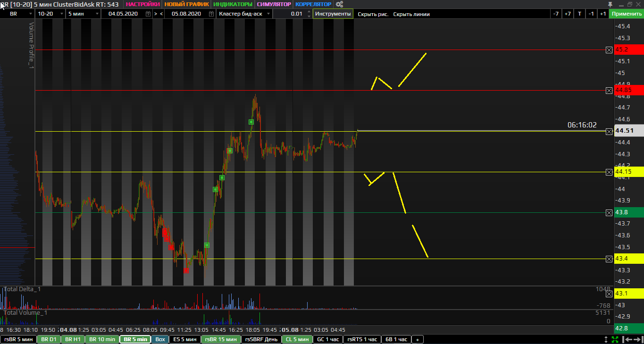
Task: Open the Кластер бид-аск chart type dropdown
Action: pyautogui.click(x=268, y=14)
